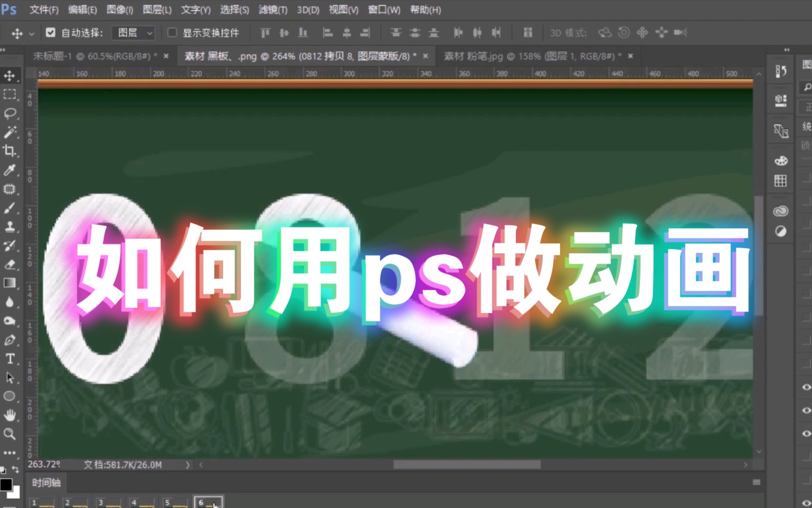Select the Rectangular Marquee tool
The image size is (812, 508).
coord(9,94)
